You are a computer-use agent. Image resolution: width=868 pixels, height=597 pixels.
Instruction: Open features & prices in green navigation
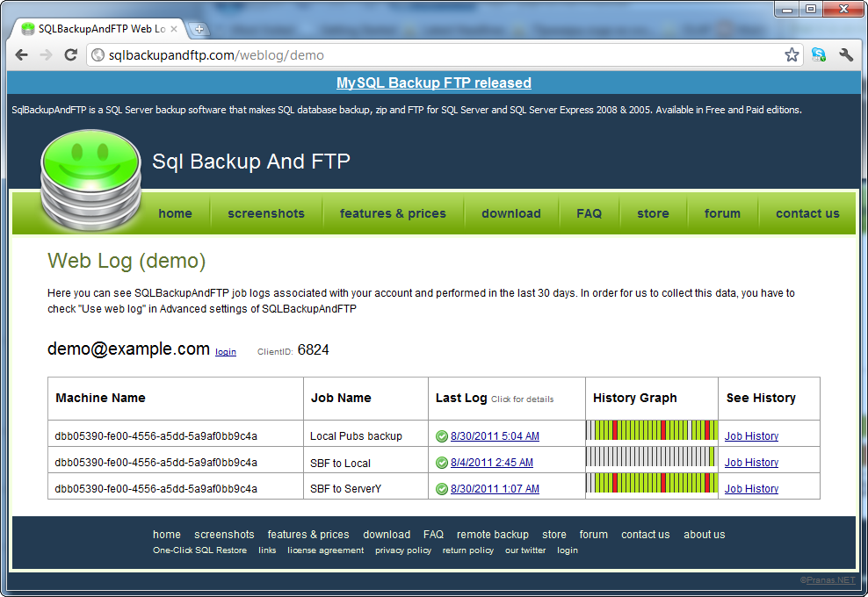(x=393, y=213)
